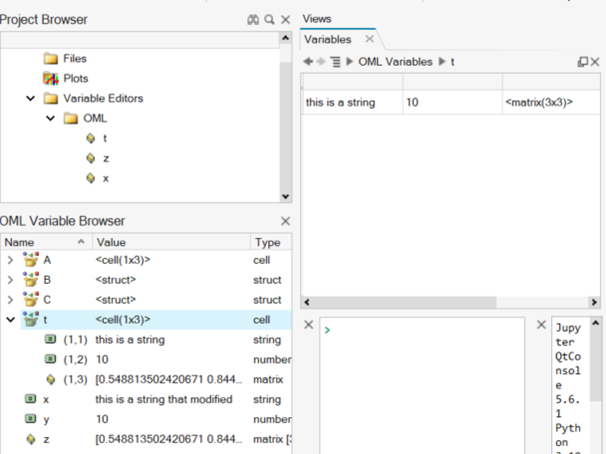
Task: Sort by the Name column header
Action: click(x=40, y=242)
